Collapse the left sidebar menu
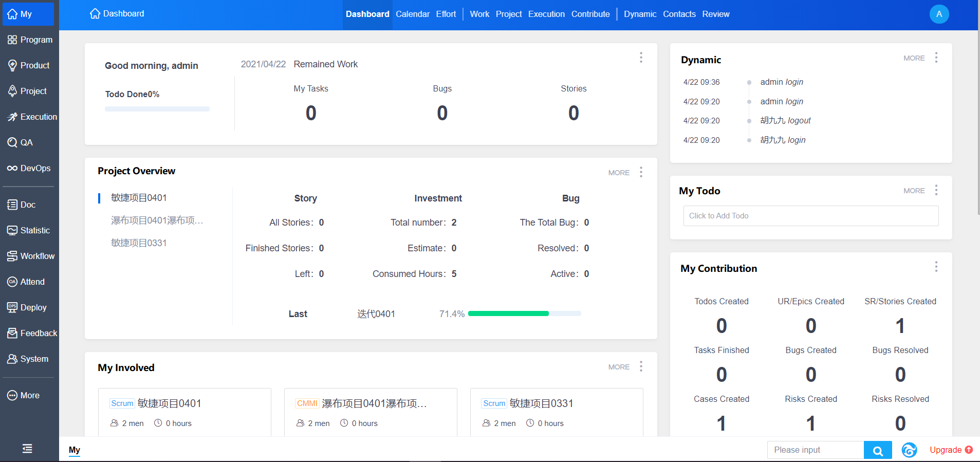 pos(27,449)
